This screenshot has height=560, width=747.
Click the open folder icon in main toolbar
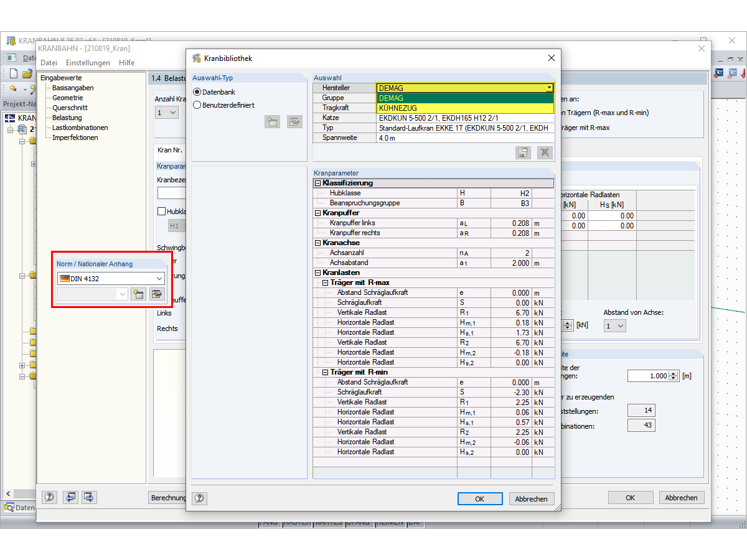tap(27, 73)
